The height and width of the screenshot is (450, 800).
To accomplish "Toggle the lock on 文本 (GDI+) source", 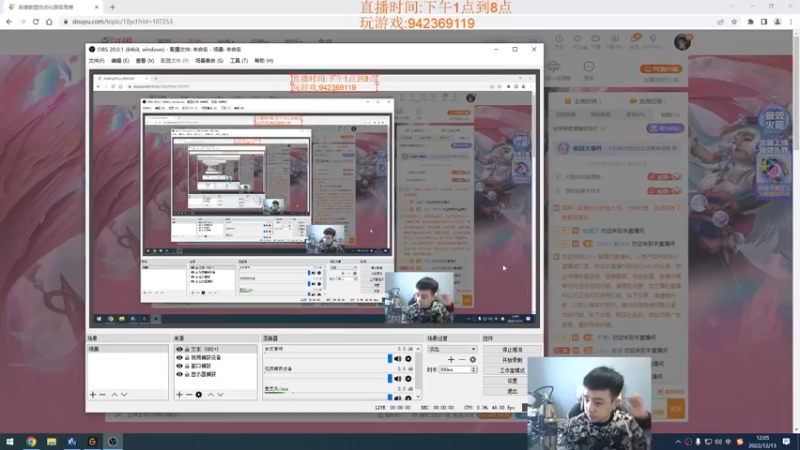I will (187, 349).
